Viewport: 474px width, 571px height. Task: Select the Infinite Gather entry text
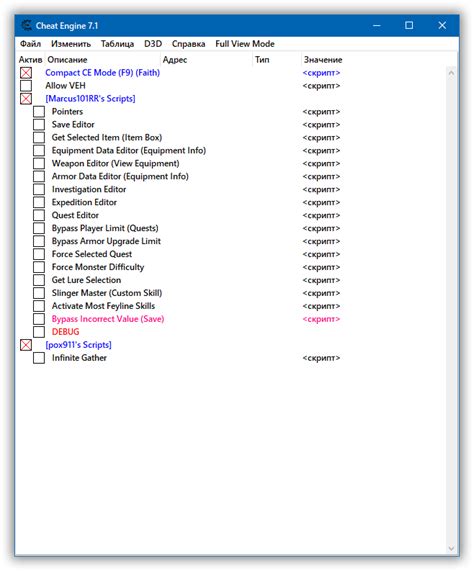point(79,358)
